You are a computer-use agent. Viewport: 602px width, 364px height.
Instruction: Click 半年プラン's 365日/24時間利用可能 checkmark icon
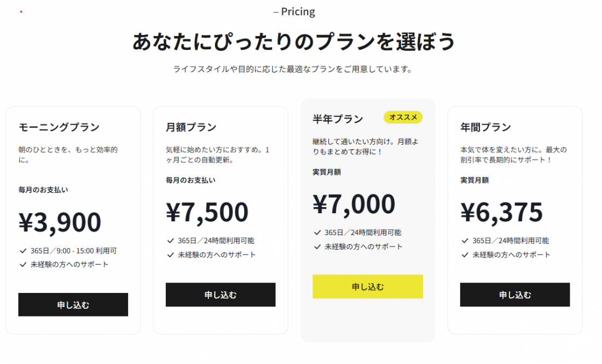[317, 233]
